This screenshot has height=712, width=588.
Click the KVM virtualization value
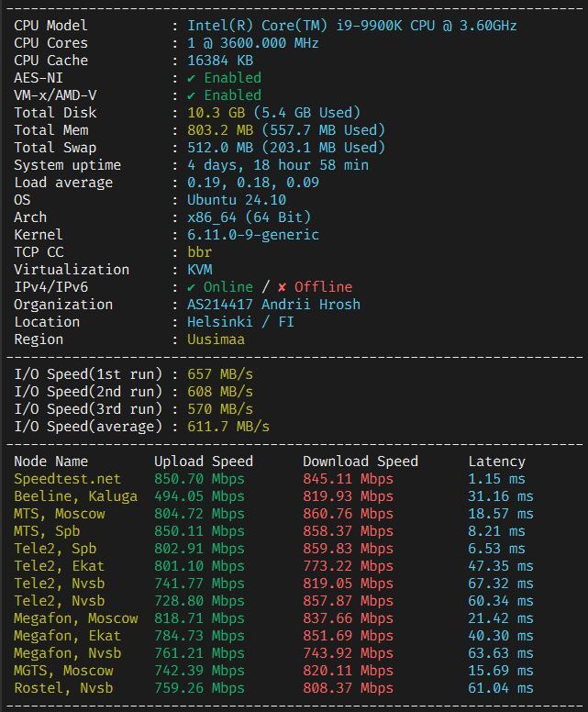199,270
